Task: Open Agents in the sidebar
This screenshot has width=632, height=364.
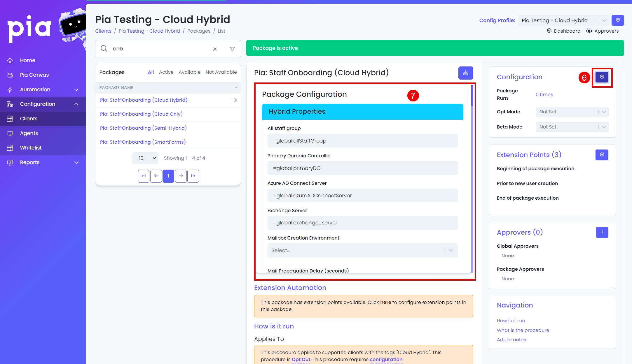Action: 43,133
